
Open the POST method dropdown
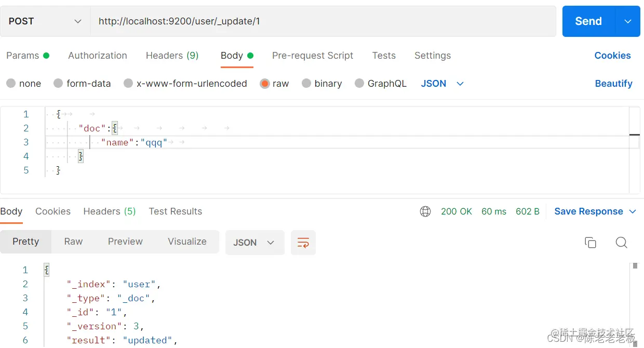45,21
